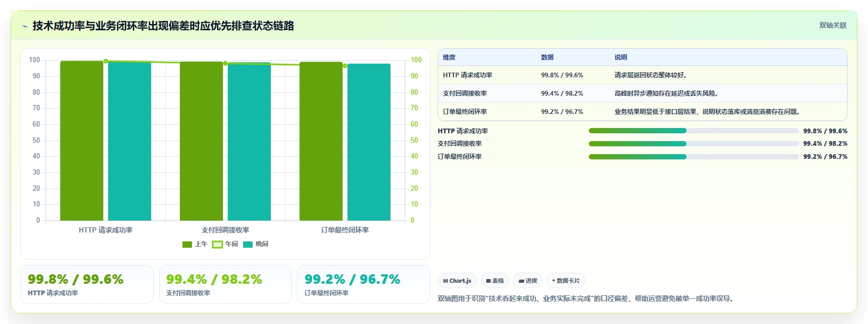Click the 维度 column header
Image resolution: width=868 pixels, height=324 pixels.
pos(449,57)
